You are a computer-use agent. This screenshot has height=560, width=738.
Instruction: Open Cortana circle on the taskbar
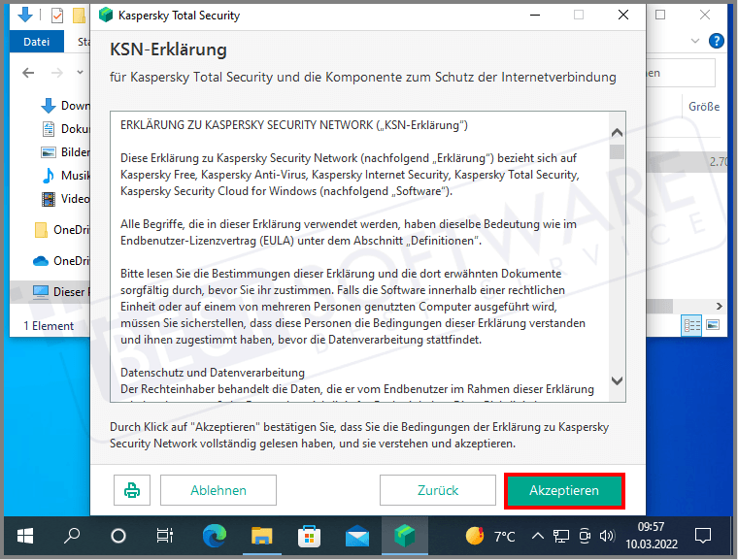coord(118,536)
